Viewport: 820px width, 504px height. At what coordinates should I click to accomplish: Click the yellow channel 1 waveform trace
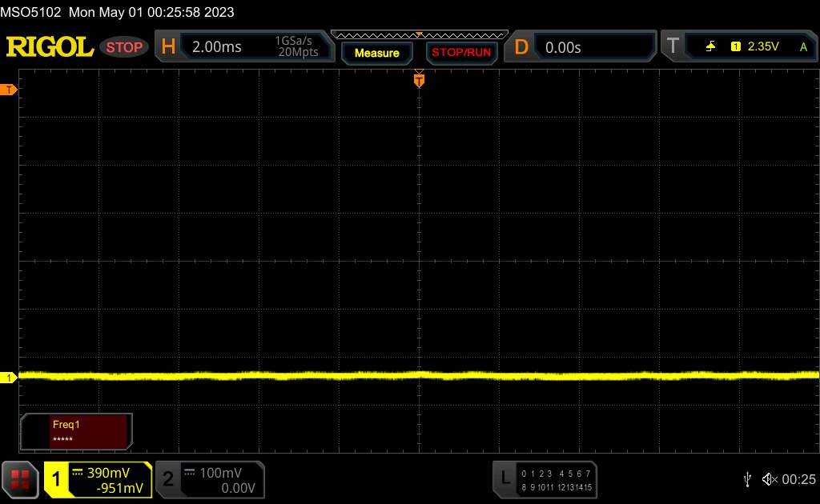point(419,375)
